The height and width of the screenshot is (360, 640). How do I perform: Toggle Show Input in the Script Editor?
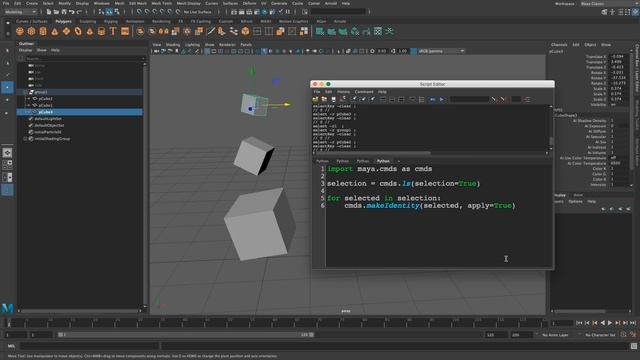click(x=392, y=99)
